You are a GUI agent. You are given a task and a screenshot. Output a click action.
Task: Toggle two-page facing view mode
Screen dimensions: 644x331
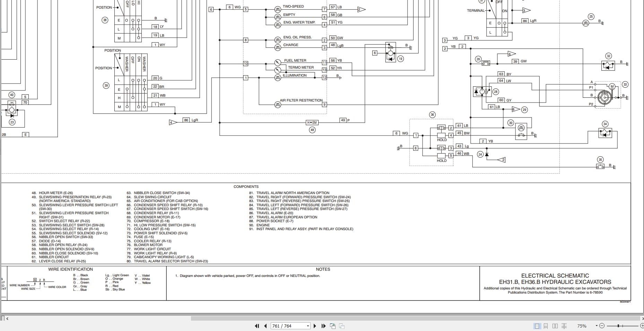coord(555,326)
